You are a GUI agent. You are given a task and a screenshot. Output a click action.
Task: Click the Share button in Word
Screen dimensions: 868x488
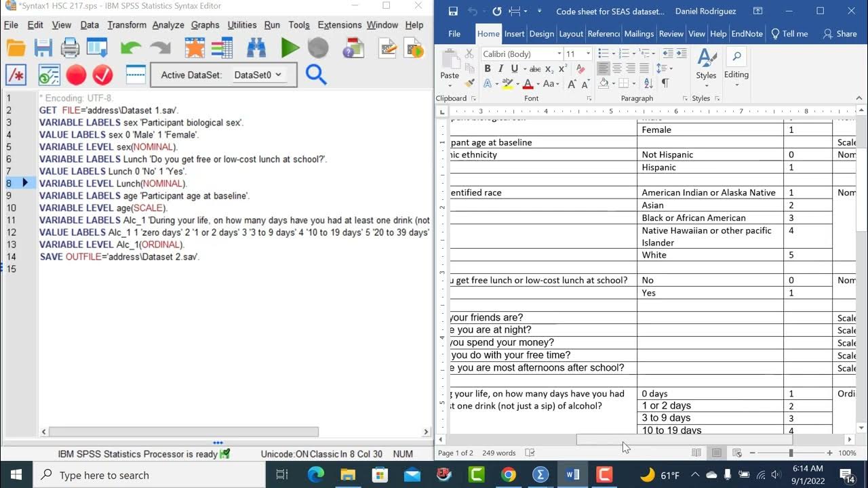pos(840,34)
